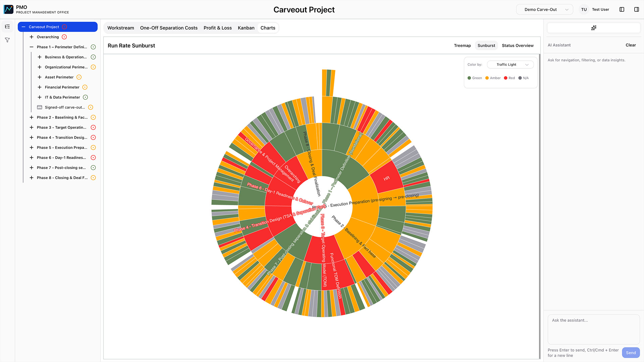Open the Traffic Light color-by dropdown

tap(510, 64)
